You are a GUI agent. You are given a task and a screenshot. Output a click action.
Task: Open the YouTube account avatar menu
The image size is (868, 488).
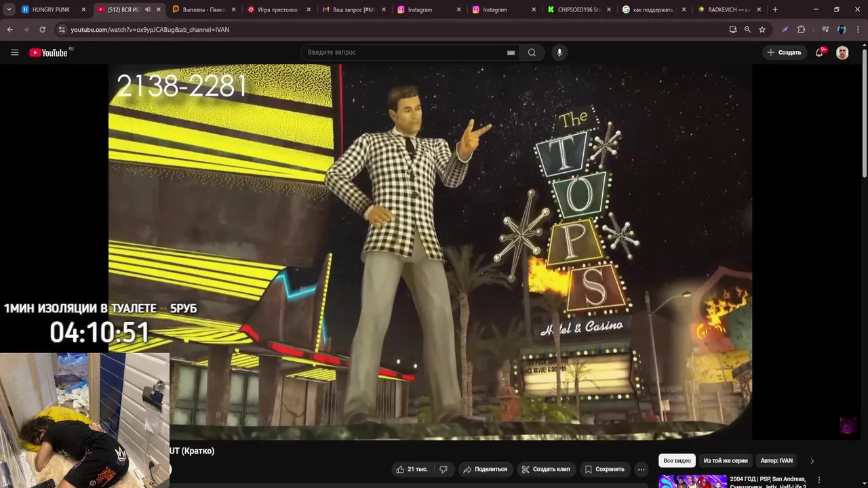[842, 52]
